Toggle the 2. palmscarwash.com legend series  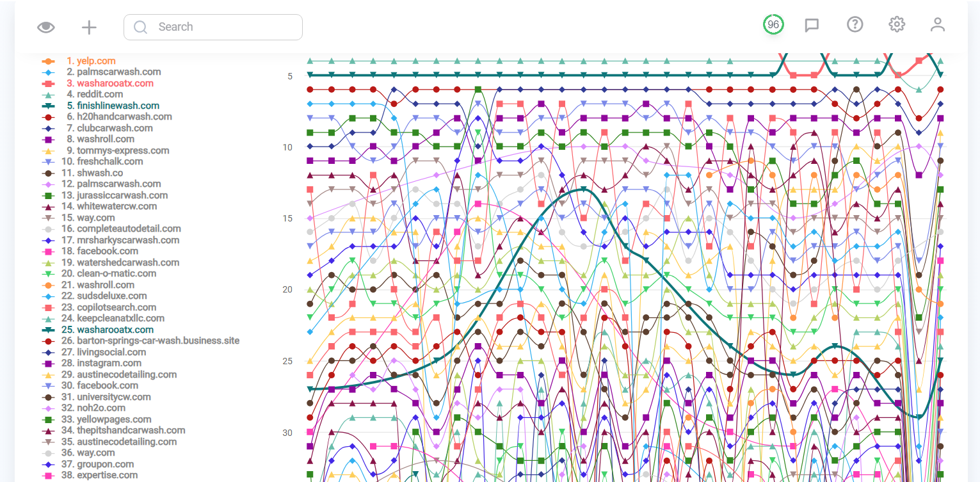pos(101,72)
